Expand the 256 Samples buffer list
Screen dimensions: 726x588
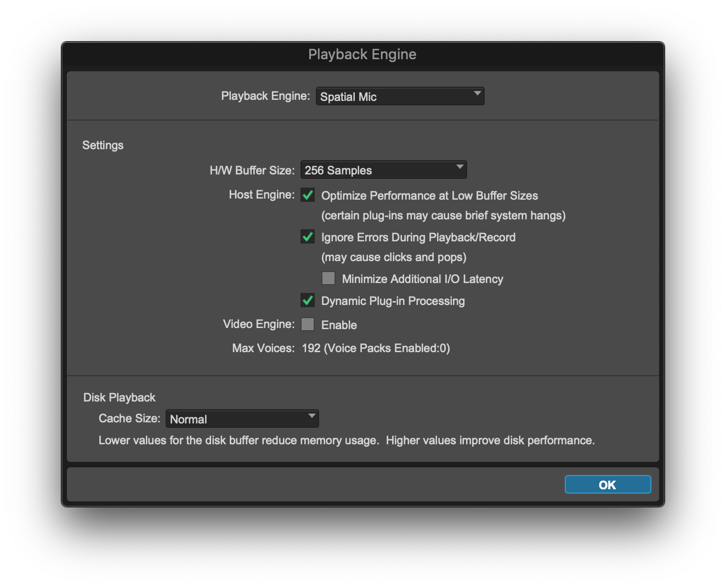[x=383, y=169]
